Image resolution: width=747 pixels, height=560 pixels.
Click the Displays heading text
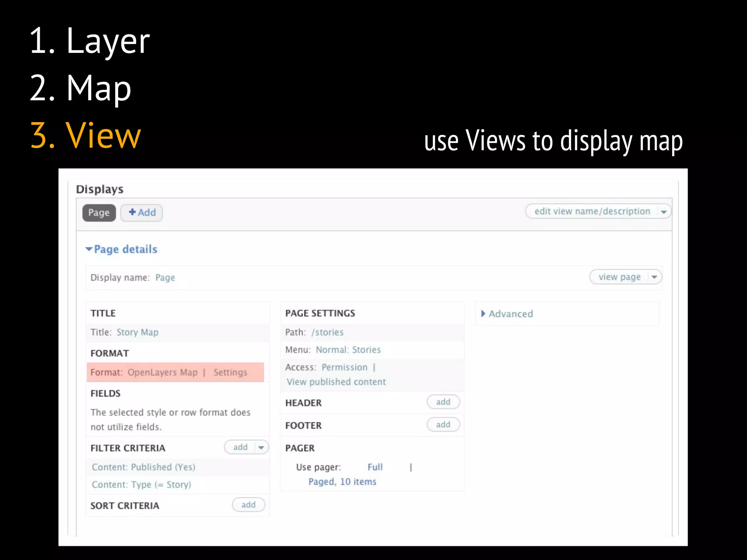(x=100, y=189)
